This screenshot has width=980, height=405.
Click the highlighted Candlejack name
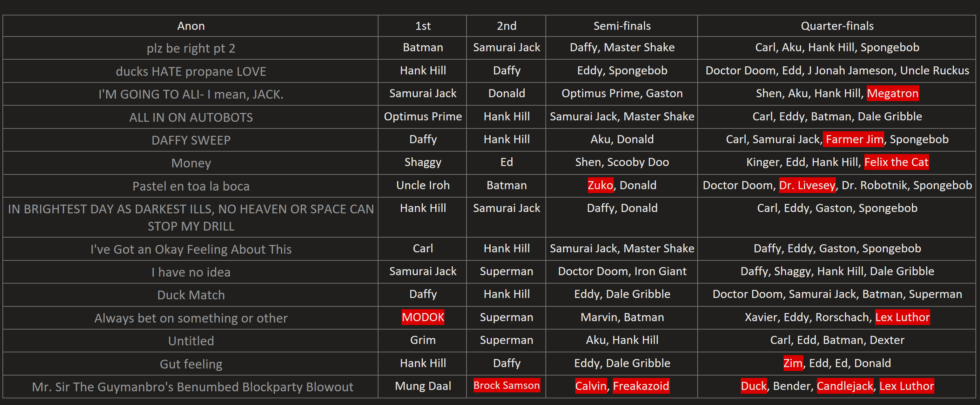[x=845, y=386]
